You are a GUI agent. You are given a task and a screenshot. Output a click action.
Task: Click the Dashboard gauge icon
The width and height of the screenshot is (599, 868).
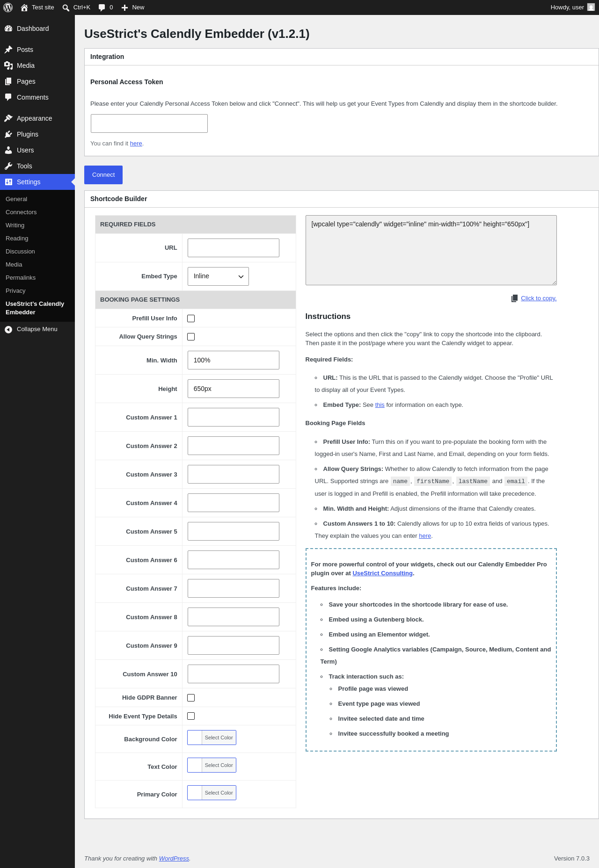click(8, 29)
